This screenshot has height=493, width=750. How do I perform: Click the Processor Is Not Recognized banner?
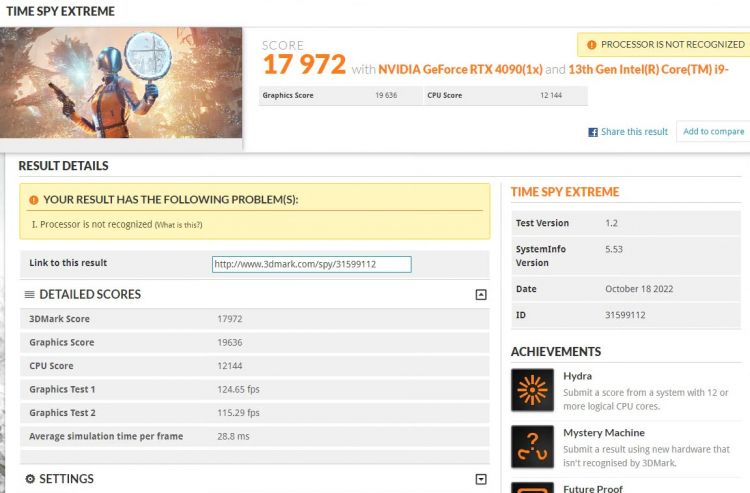[x=664, y=45]
